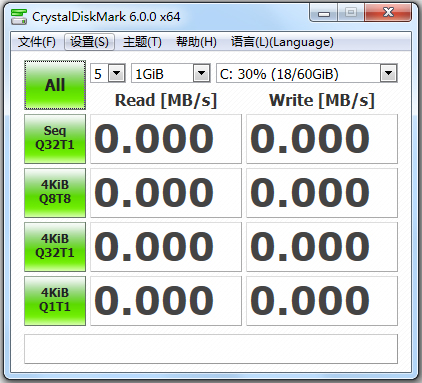Open the 主题(T) menu
422x383 pixels.
click(x=142, y=42)
